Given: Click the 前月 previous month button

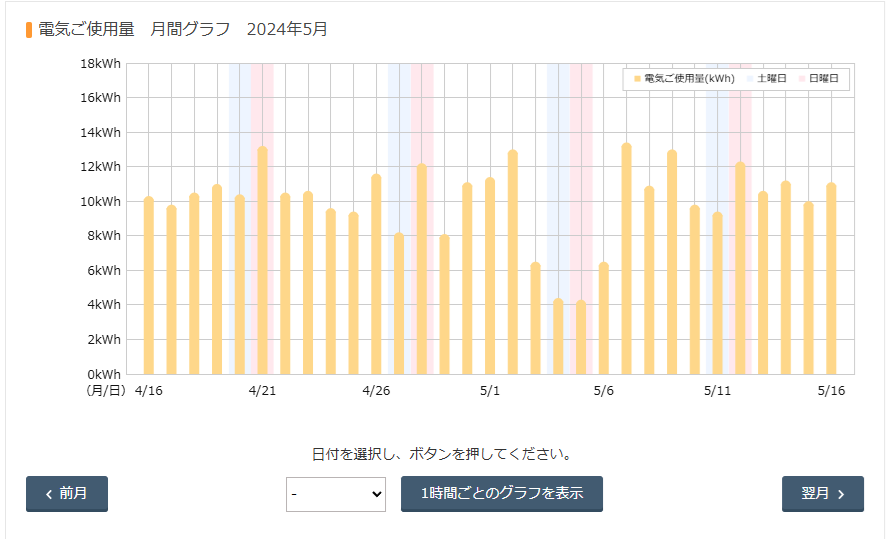Looking at the screenshot, I should pyautogui.click(x=67, y=494).
